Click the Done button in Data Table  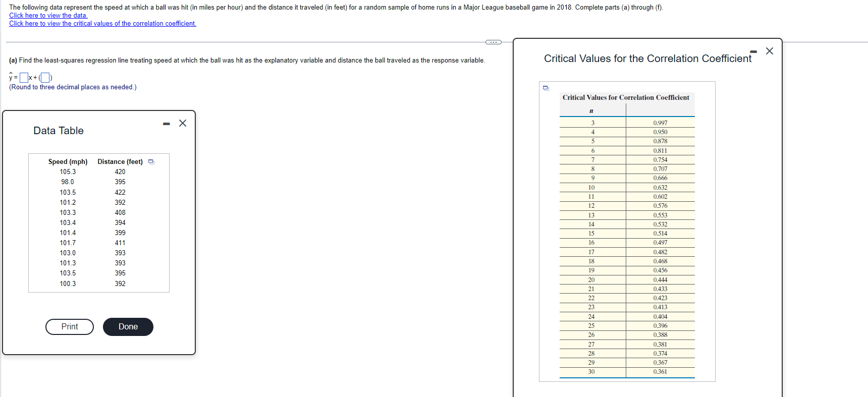(128, 327)
